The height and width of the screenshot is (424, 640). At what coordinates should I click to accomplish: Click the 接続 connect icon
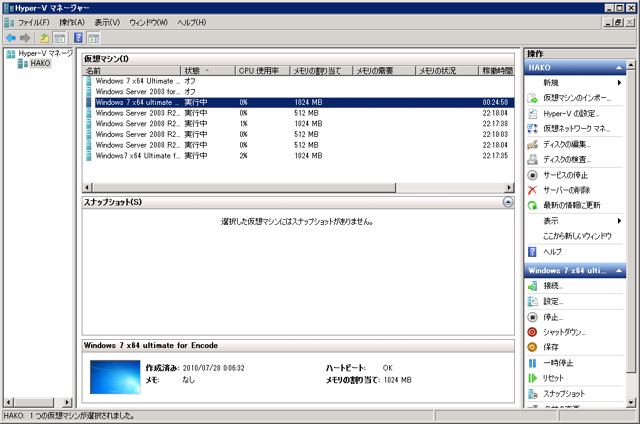532,286
